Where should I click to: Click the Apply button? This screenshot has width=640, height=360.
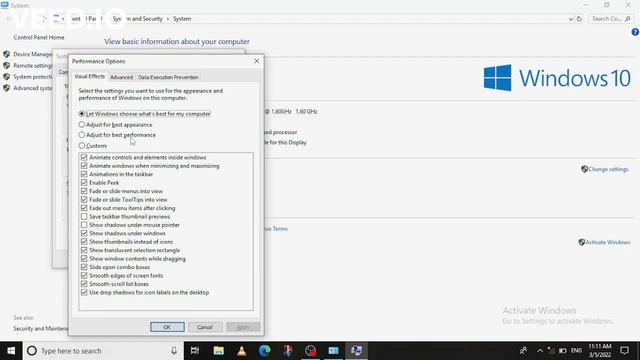(x=243, y=327)
